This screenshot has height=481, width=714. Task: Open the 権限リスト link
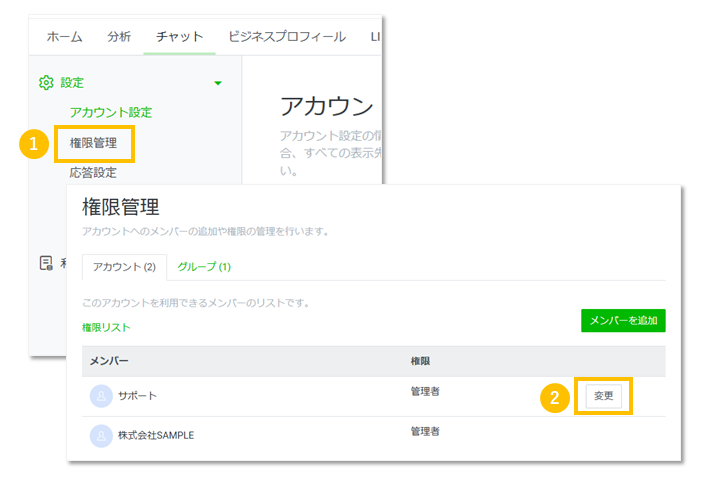coord(106,327)
